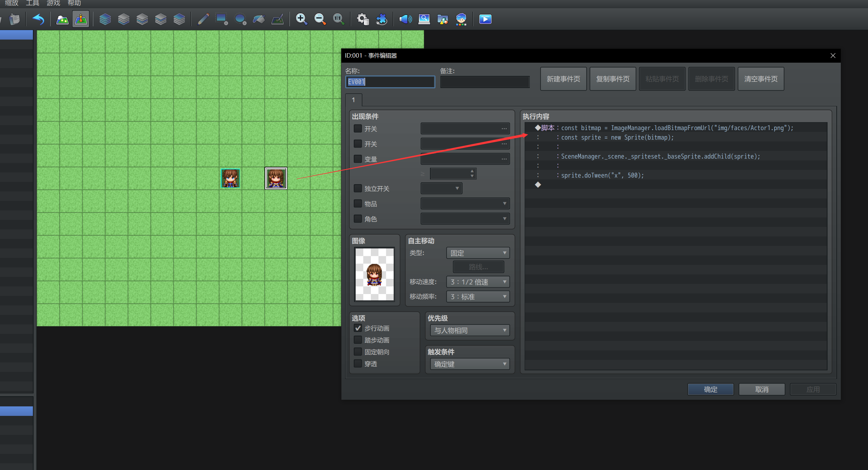The width and height of the screenshot is (868, 470).
Task: Open the 优先级 dropdown 与人物相同
Action: (470, 330)
